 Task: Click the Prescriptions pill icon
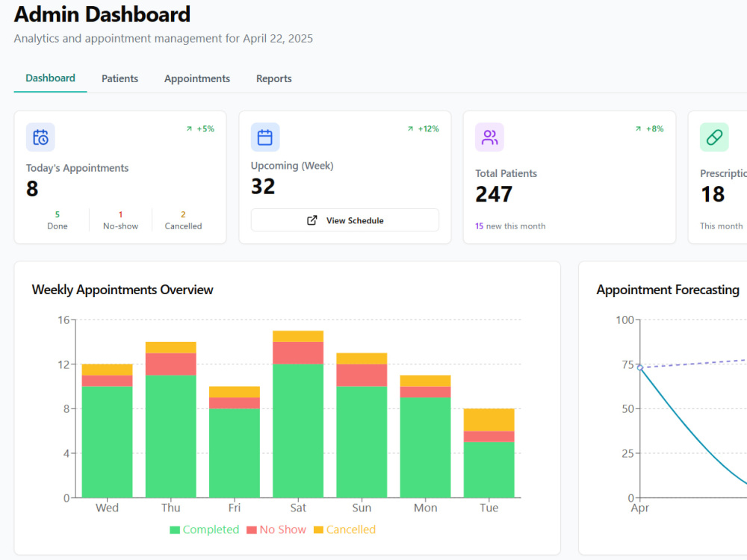pos(714,137)
